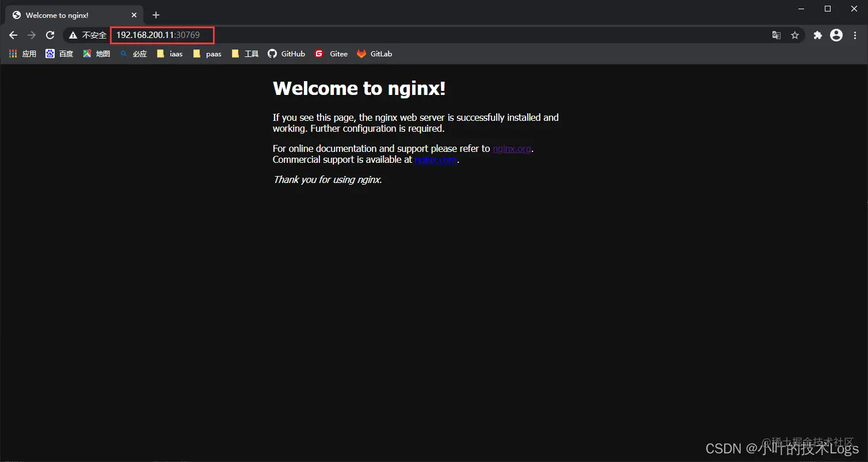Viewport: 868px width, 462px height.
Task: Select the Welcome to nginx! tab
Action: pos(75,15)
